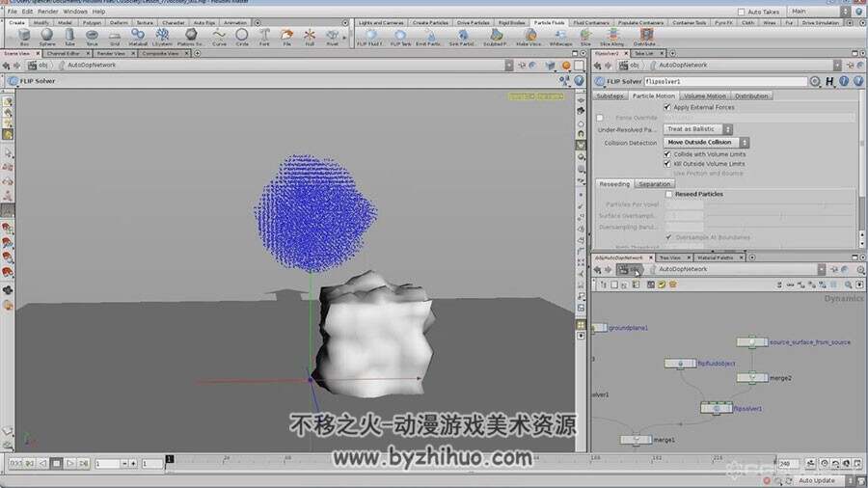The height and width of the screenshot is (488, 868).
Task: Enable Reseed Particles checkbox
Action: pos(668,194)
